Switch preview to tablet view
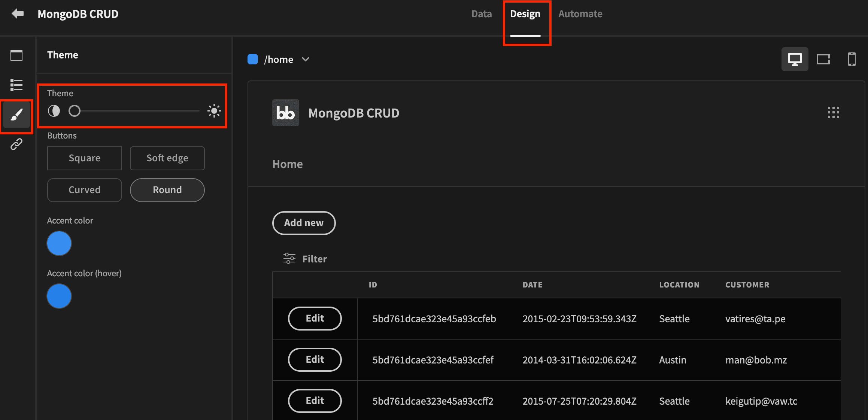 (823, 59)
